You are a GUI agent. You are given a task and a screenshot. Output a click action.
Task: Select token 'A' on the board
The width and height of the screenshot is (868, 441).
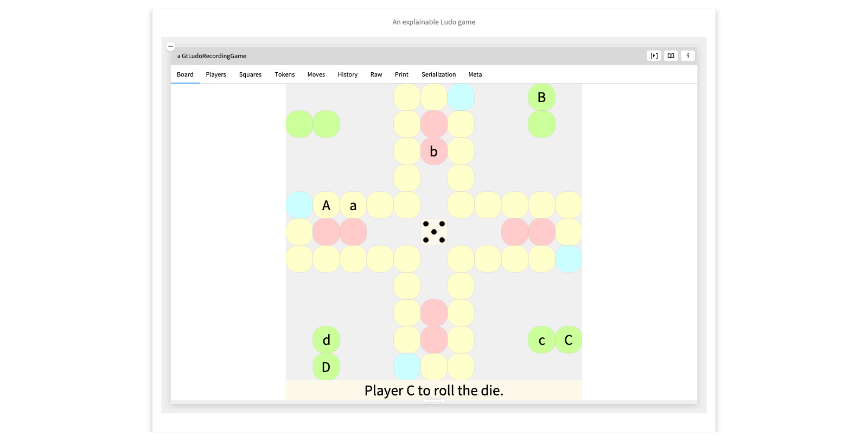click(326, 205)
